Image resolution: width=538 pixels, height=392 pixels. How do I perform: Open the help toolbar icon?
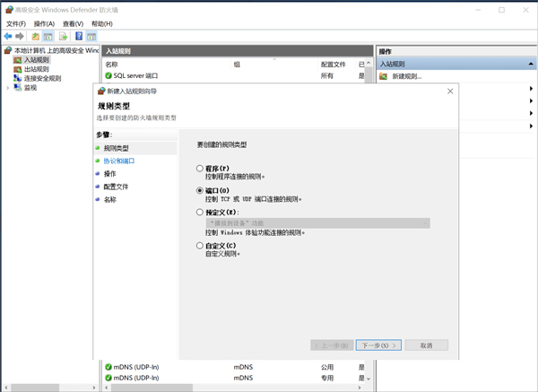pyautogui.click(x=79, y=36)
